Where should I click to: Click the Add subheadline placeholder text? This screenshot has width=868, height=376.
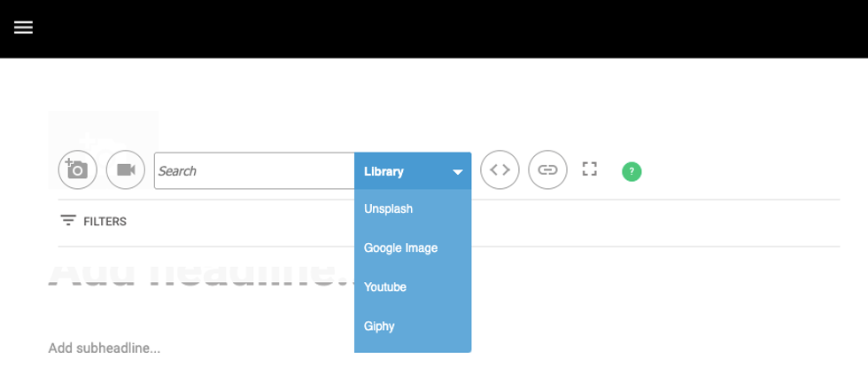click(x=105, y=348)
